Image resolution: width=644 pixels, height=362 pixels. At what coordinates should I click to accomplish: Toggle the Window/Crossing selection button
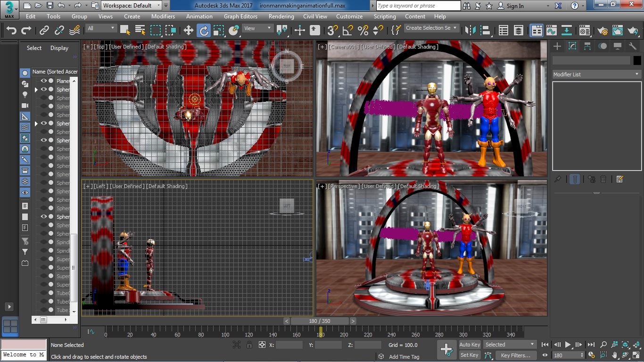(171, 31)
